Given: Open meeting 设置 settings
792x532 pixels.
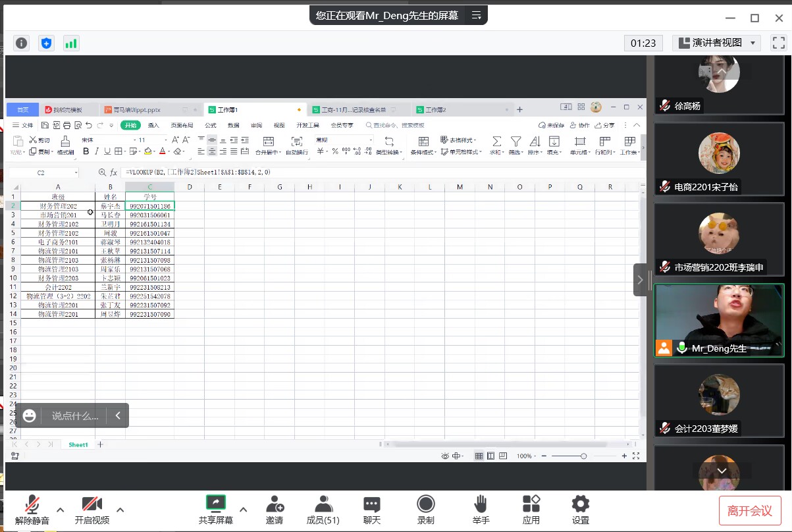Looking at the screenshot, I should [x=581, y=510].
